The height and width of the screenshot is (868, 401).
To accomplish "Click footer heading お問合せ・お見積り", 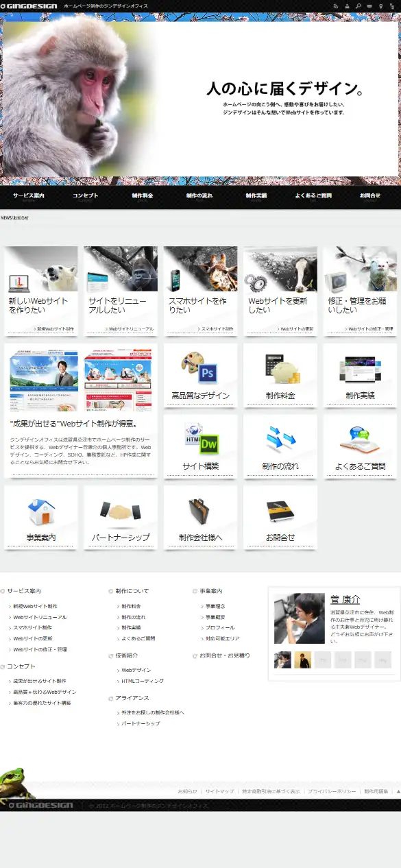I will click(225, 655).
